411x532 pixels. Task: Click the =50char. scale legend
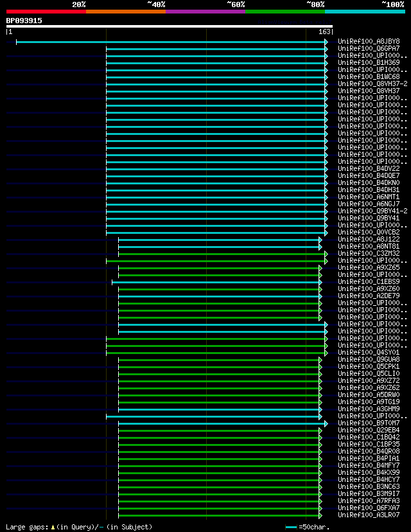[x=307, y=528]
